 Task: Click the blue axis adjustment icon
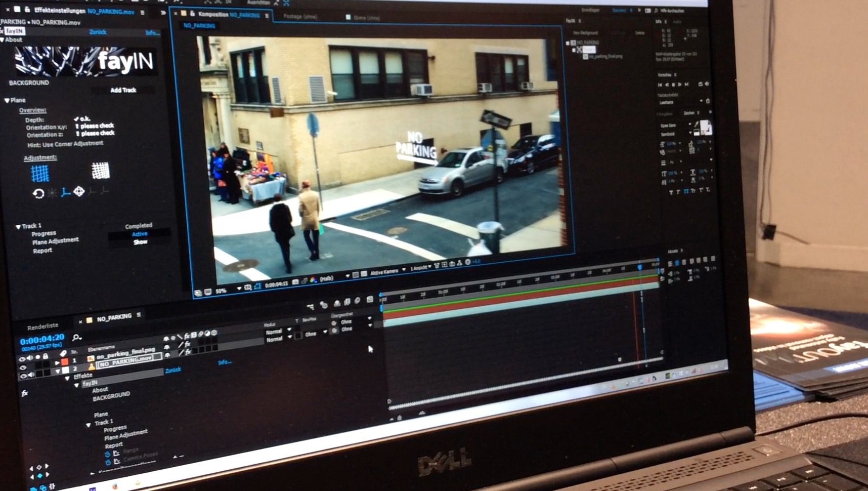[x=65, y=192]
